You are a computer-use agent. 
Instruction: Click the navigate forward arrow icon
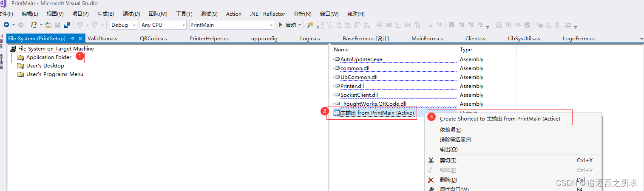(20, 25)
